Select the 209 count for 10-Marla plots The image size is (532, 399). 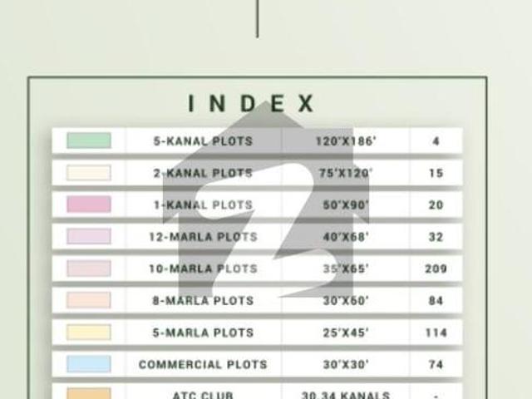click(x=436, y=268)
